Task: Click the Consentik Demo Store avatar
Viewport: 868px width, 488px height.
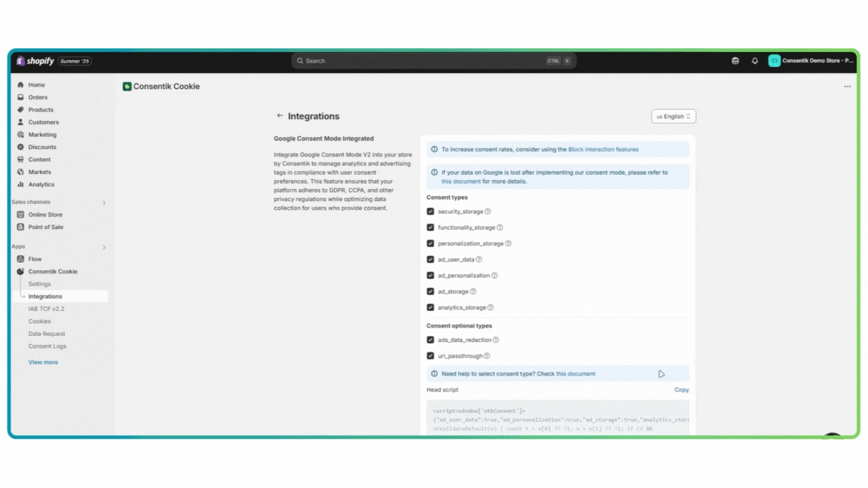Action: (x=774, y=61)
